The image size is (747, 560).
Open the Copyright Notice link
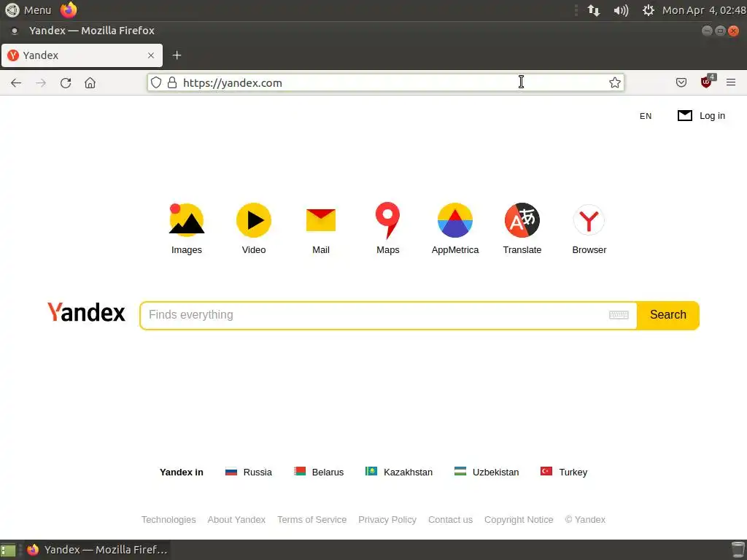[519, 519]
